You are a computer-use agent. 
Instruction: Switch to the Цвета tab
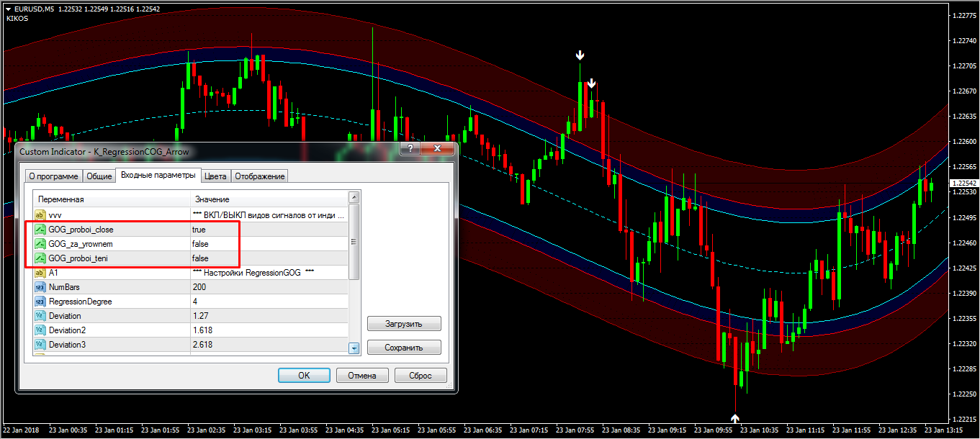215,176
